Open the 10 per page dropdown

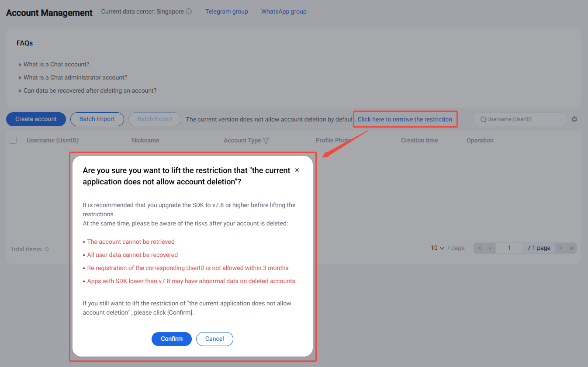pos(437,248)
